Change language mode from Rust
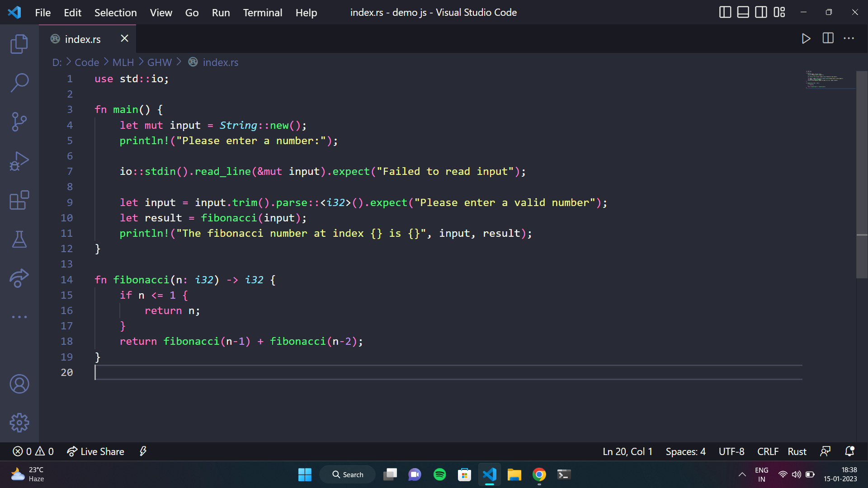The image size is (868, 488). (797, 451)
